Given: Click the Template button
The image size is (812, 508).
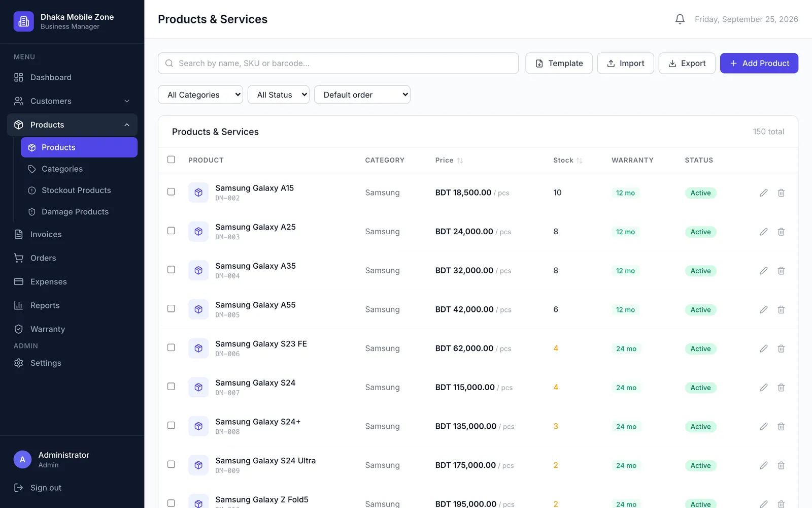Looking at the screenshot, I should tap(559, 63).
